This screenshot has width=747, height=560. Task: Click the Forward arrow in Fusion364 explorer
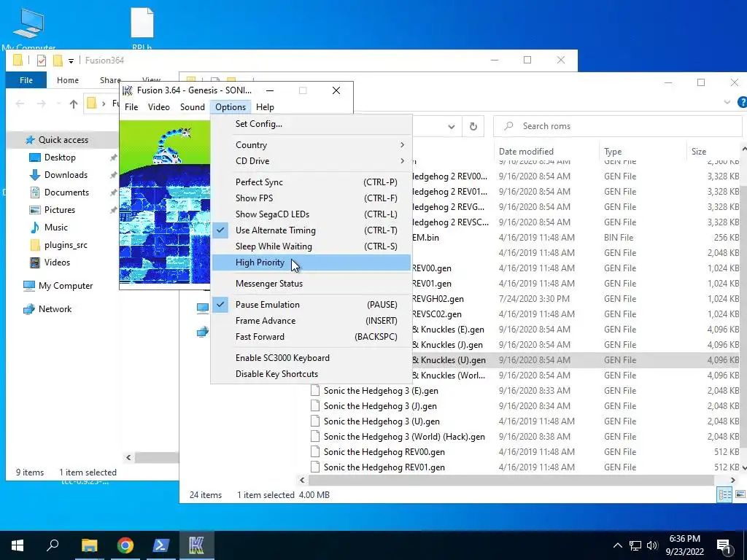click(x=42, y=104)
